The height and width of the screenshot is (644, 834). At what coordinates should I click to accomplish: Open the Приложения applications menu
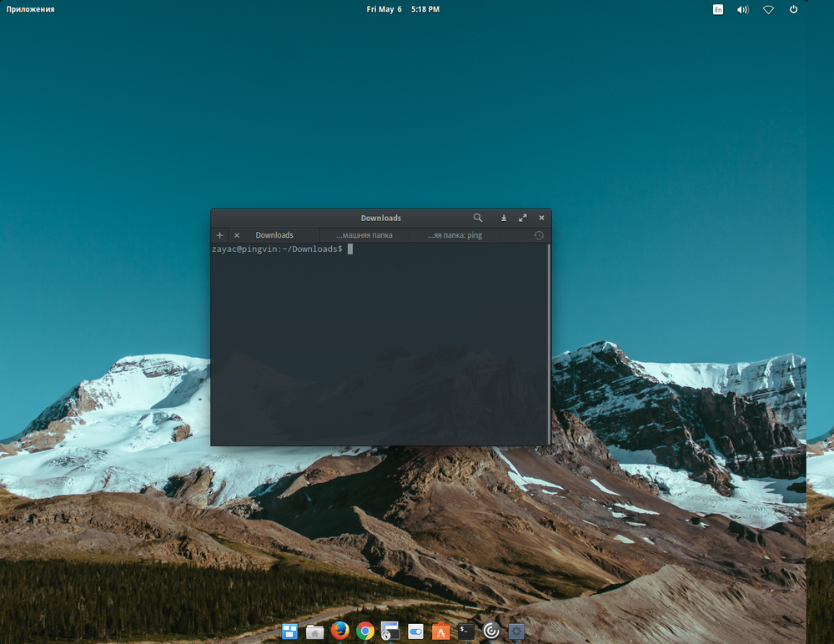tap(31, 9)
